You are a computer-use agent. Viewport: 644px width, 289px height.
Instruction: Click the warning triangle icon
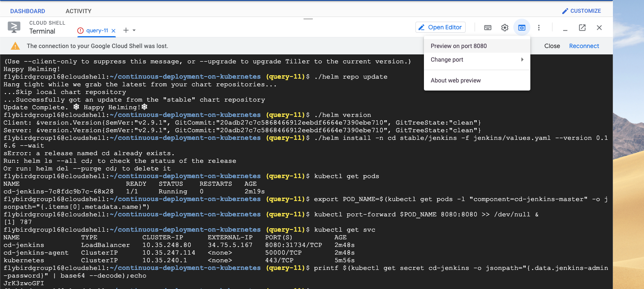coord(15,46)
